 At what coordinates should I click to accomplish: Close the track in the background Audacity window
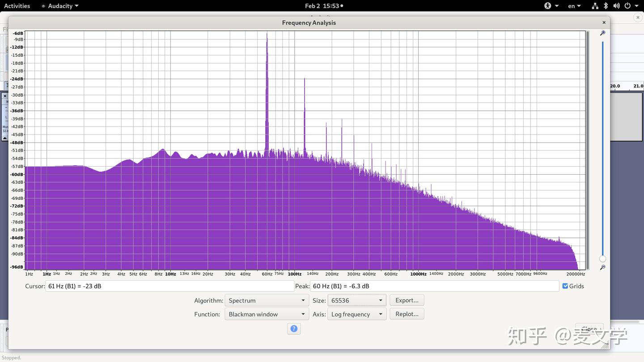[x=5, y=96]
